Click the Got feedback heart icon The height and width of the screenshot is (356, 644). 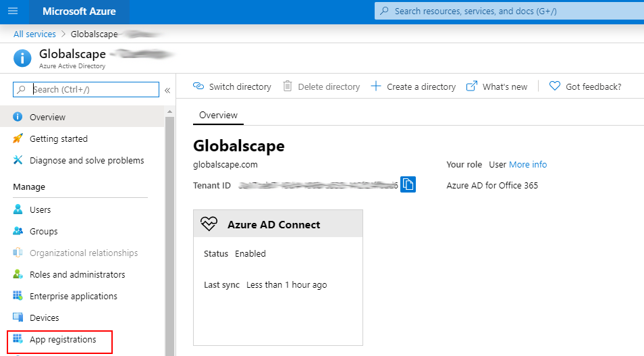point(555,86)
